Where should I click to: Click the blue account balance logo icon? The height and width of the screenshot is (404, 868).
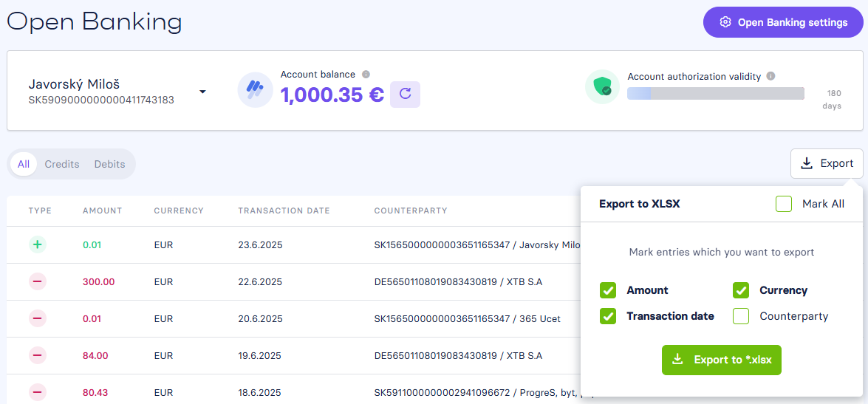[255, 89]
